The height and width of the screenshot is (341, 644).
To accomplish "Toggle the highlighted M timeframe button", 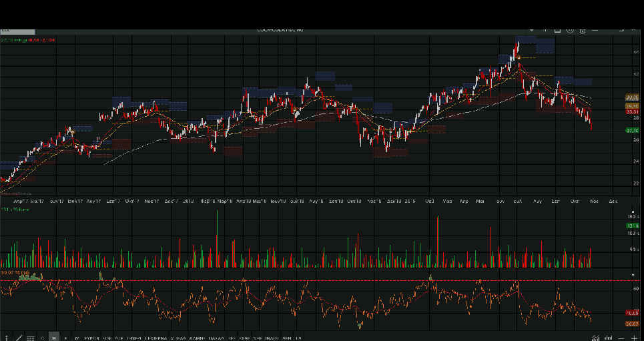I will 54,338.
